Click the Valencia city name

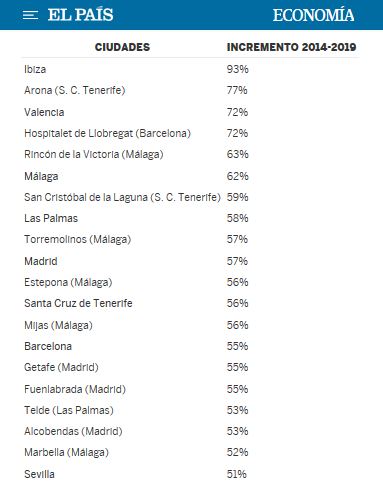(x=44, y=112)
